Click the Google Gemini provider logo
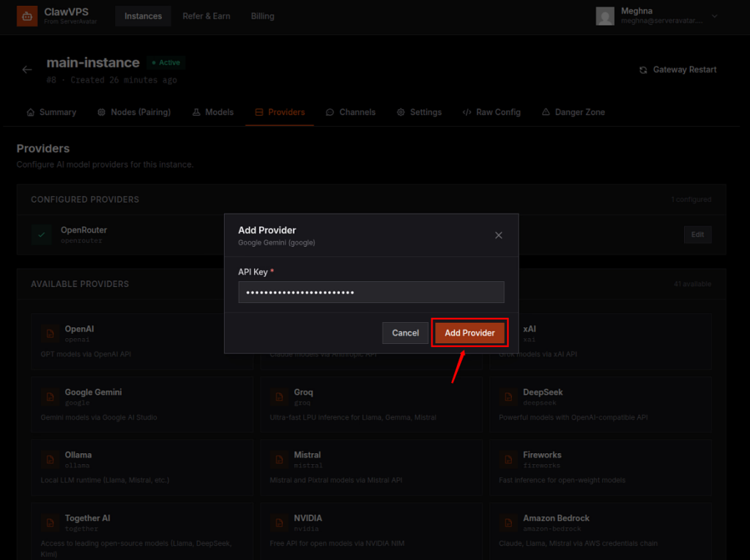Image resolution: width=750 pixels, height=560 pixels. tap(49, 397)
